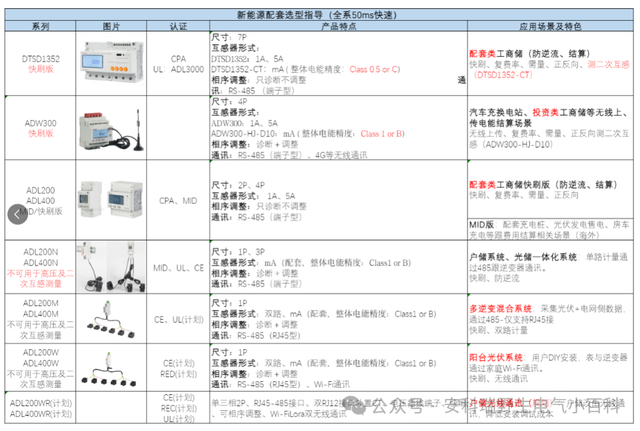Click the text 尺寸: 2P、4P
Viewport: 640px width, 431px height.
(x=238, y=185)
